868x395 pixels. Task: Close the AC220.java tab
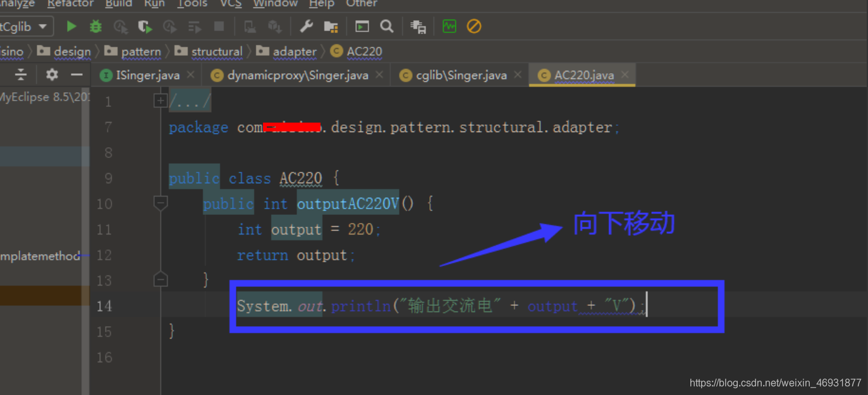tap(625, 75)
